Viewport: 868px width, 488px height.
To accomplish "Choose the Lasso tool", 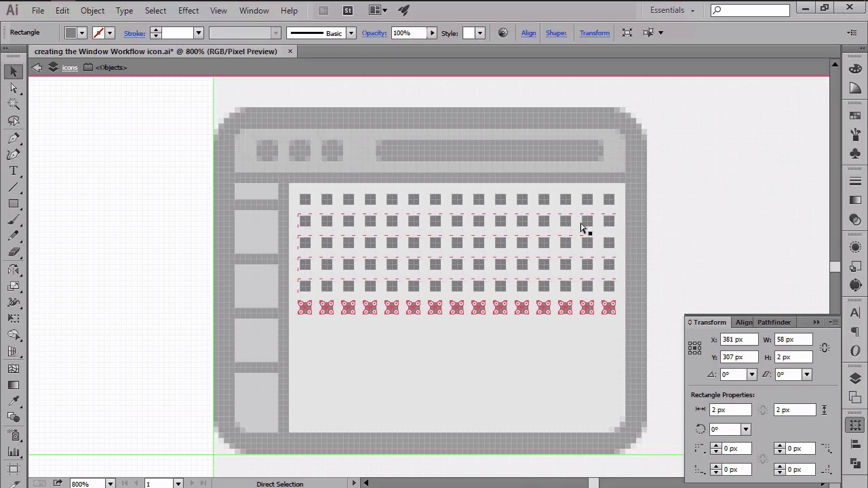I will (x=14, y=121).
